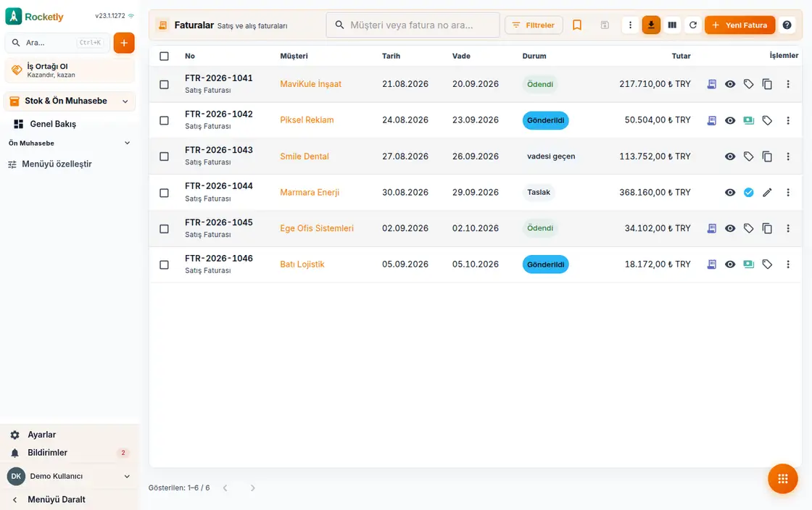Open the toolbar three-dot more options menu

point(630,25)
